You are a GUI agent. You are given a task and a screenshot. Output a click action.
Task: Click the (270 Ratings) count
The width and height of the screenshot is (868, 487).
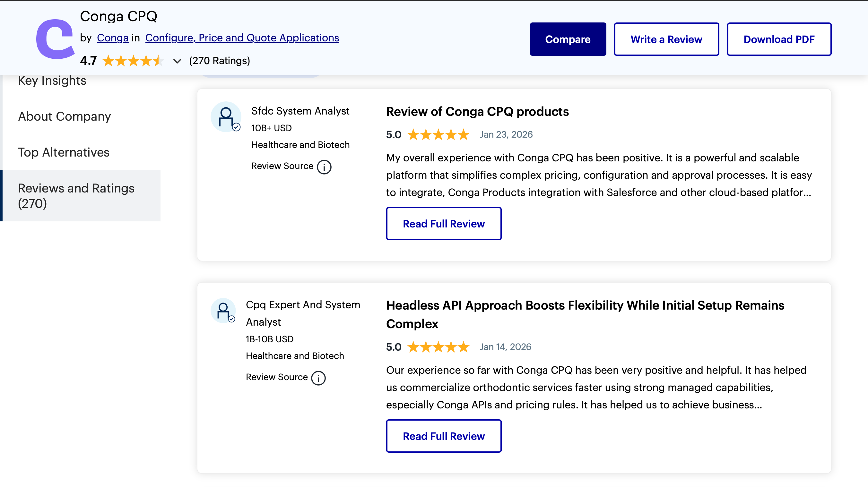[x=219, y=61]
